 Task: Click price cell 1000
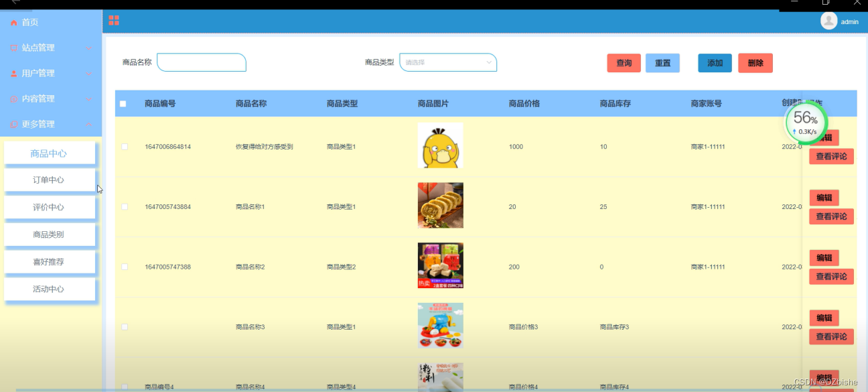pyautogui.click(x=516, y=147)
